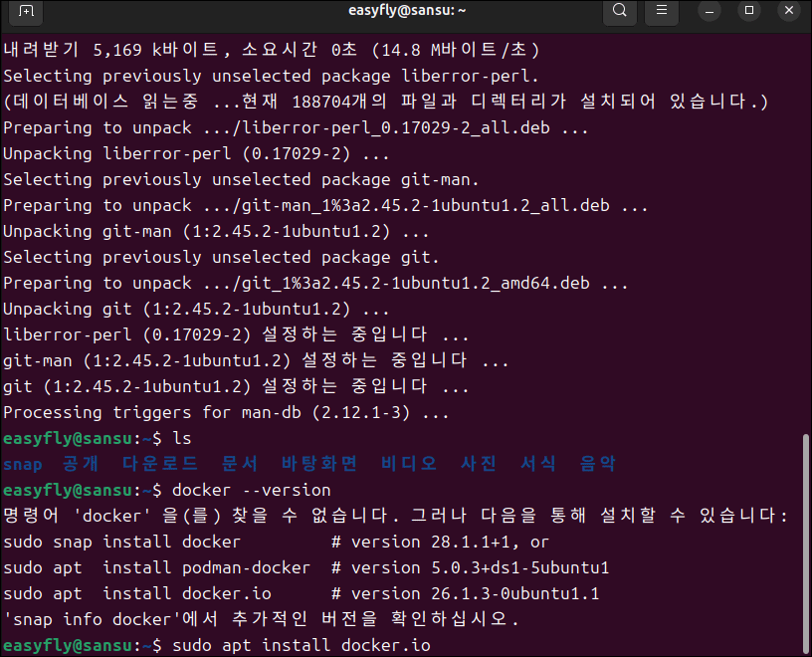Click the '비디오' directory name
This screenshot has height=657, width=812.
click(409, 463)
